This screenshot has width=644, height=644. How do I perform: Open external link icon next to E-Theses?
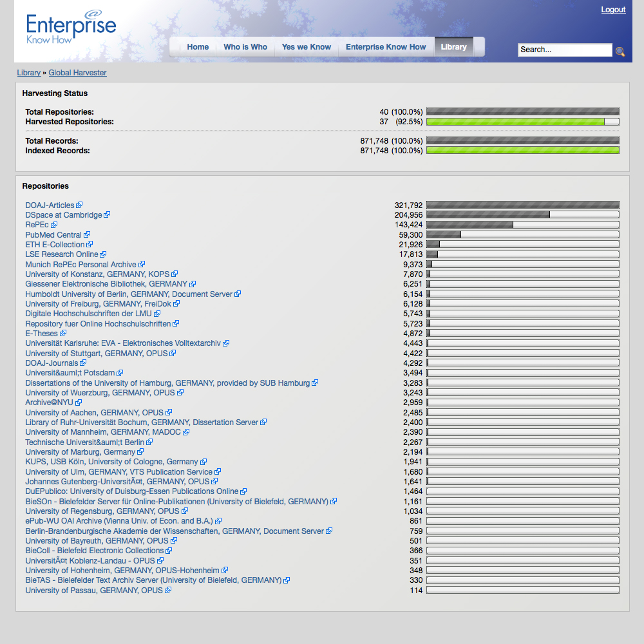63,334
